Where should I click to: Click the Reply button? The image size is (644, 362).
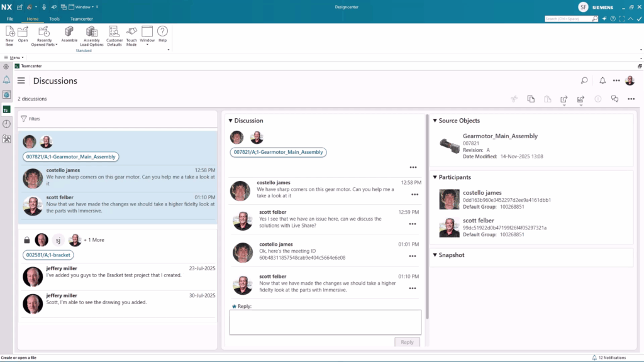click(407, 342)
